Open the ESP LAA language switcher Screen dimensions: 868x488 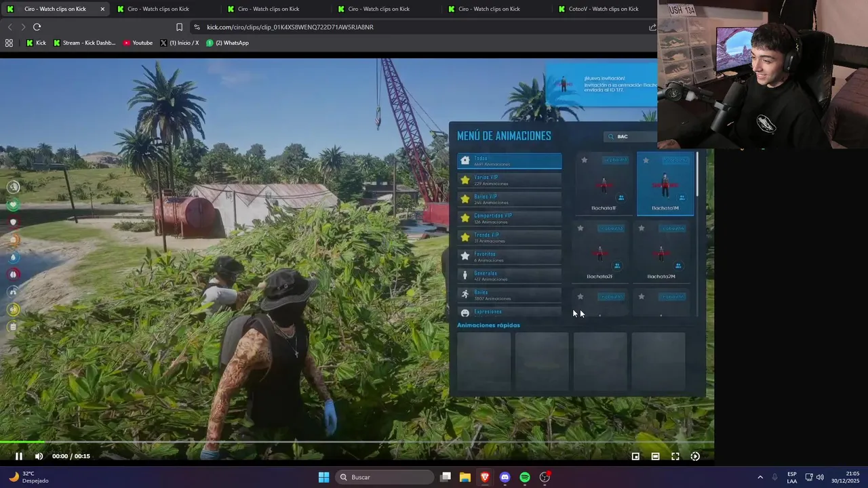click(792, 477)
